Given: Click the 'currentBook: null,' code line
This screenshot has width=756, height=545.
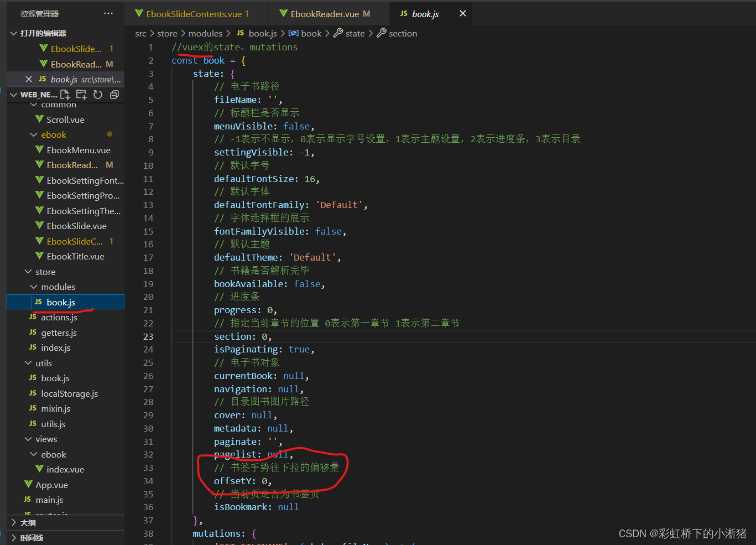Looking at the screenshot, I should click(262, 376).
